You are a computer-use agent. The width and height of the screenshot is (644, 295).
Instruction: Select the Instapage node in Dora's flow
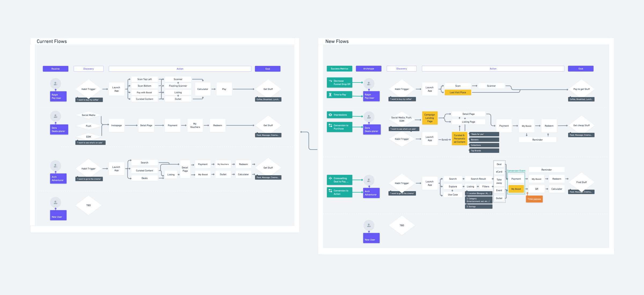click(116, 125)
